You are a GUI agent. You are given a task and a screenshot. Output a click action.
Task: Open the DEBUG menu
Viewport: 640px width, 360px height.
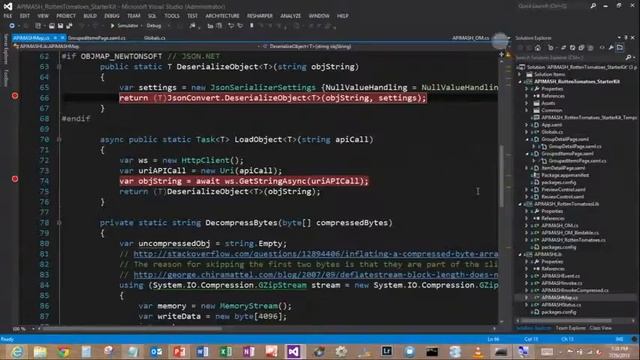coord(112,16)
